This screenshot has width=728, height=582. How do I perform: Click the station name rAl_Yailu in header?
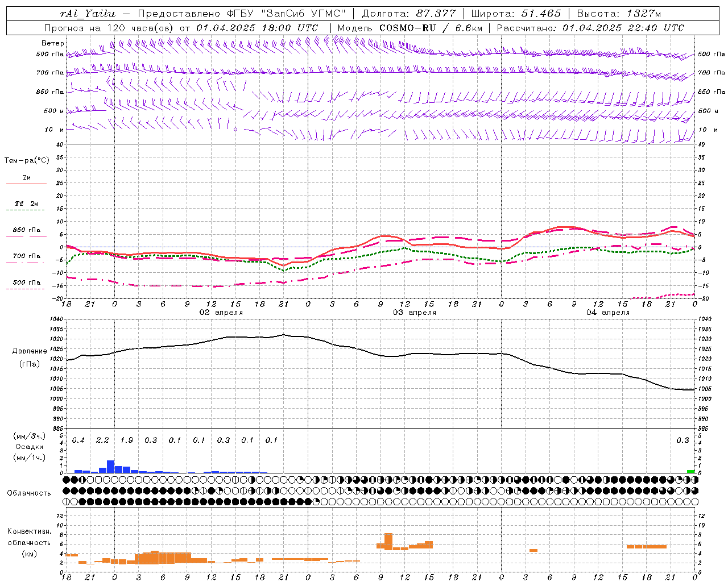click(87, 14)
